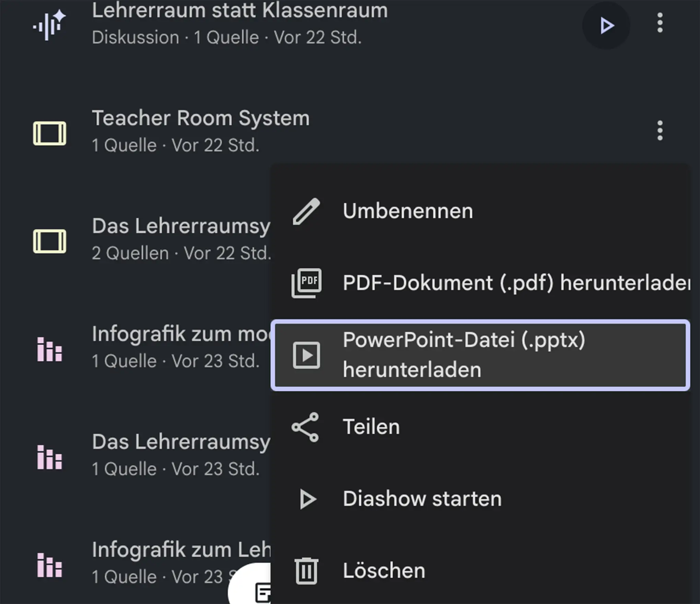Click the trash icon beside Löschen
Image resolution: width=700 pixels, height=604 pixels.
click(x=306, y=571)
